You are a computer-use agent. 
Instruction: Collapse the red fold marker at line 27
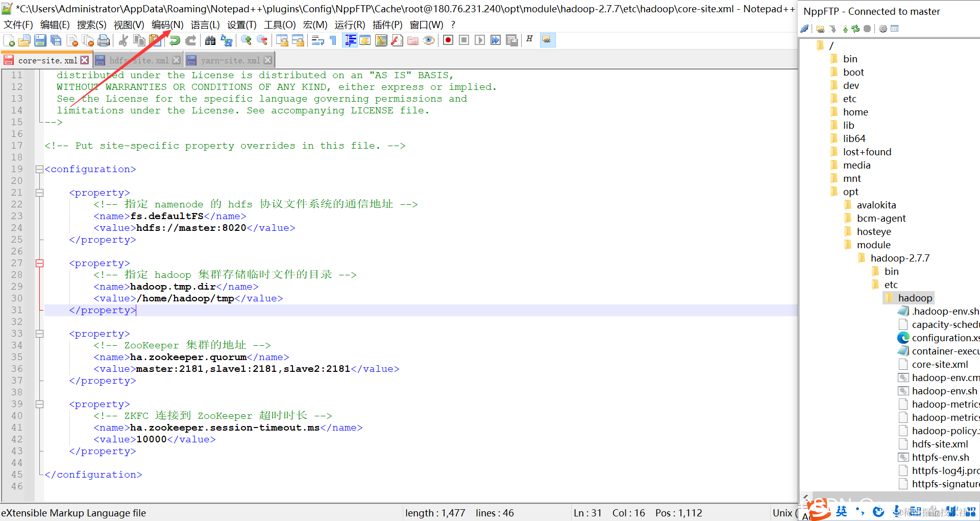point(39,264)
